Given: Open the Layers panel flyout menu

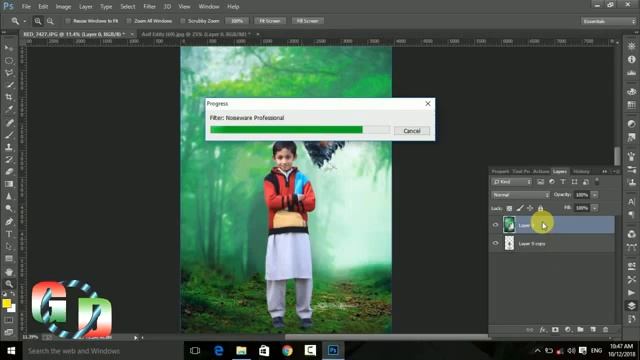Looking at the screenshot, I should 616,171.
